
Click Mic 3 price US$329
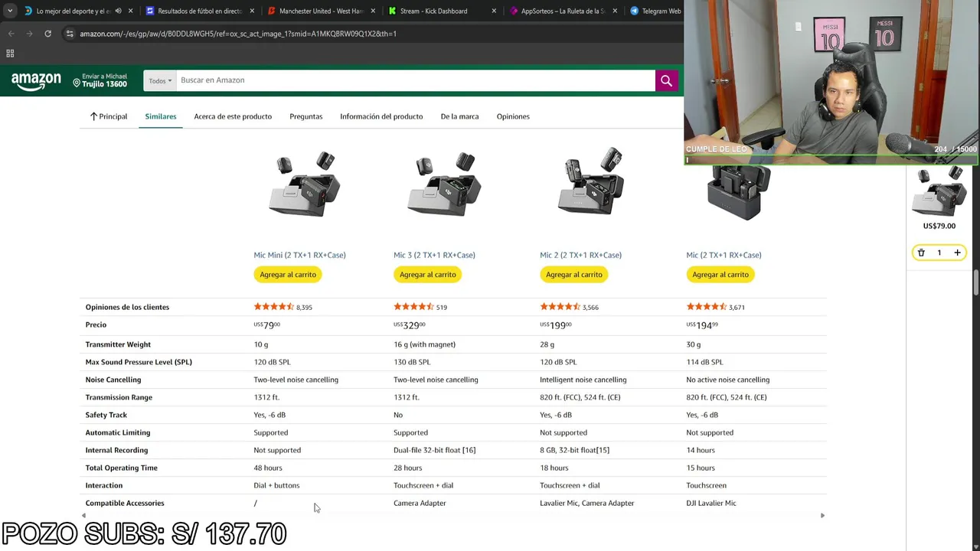tap(410, 325)
